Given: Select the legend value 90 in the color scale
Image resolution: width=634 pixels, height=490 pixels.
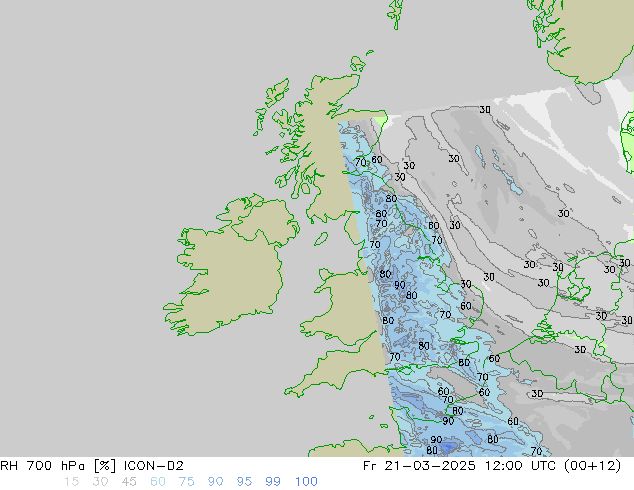Looking at the screenshot, I should (x=215, y=482).
